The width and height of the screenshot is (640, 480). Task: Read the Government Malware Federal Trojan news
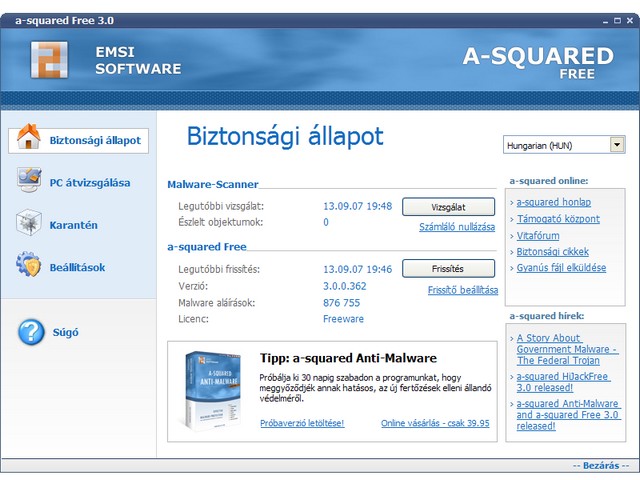pos(567,349)
